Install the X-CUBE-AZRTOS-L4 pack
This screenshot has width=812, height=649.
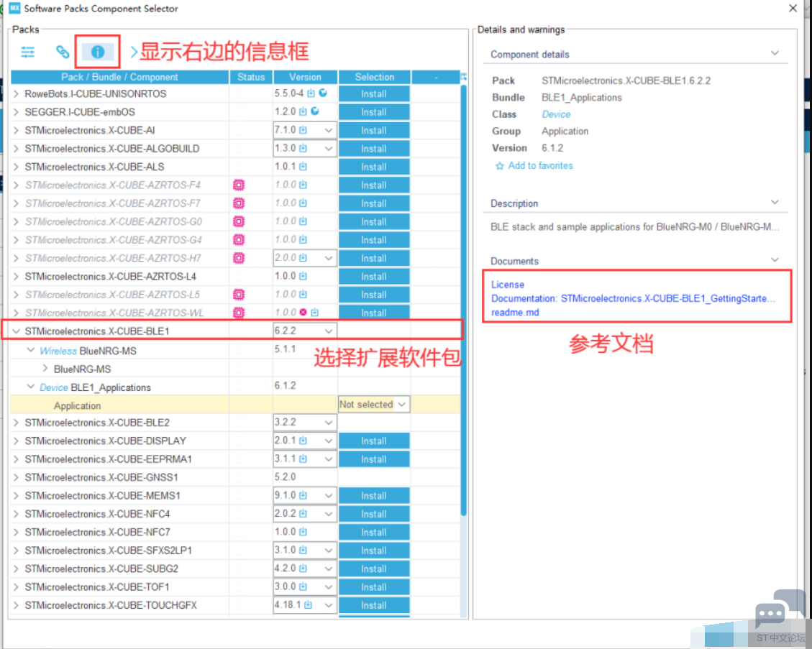pos(374,277)
